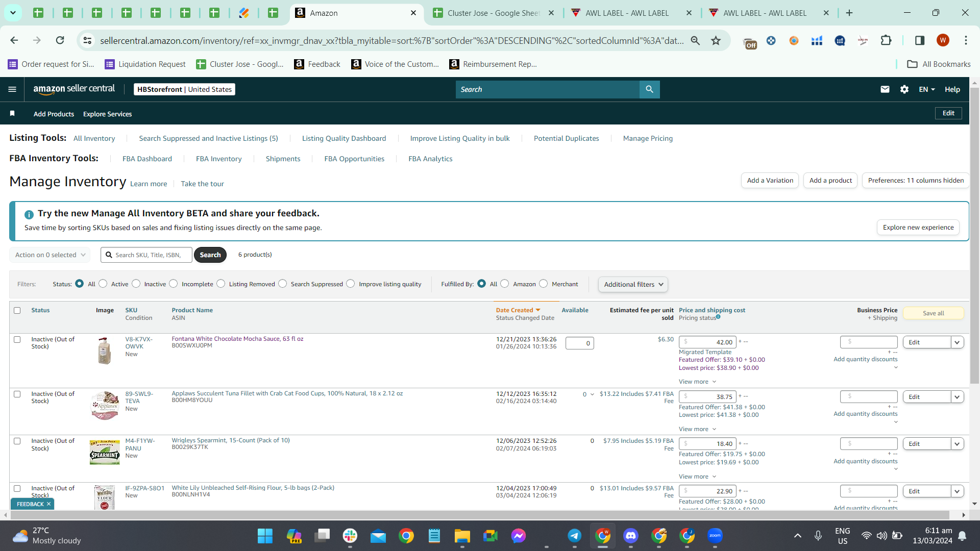Open the Windows Start menu

tap(265, 536)
